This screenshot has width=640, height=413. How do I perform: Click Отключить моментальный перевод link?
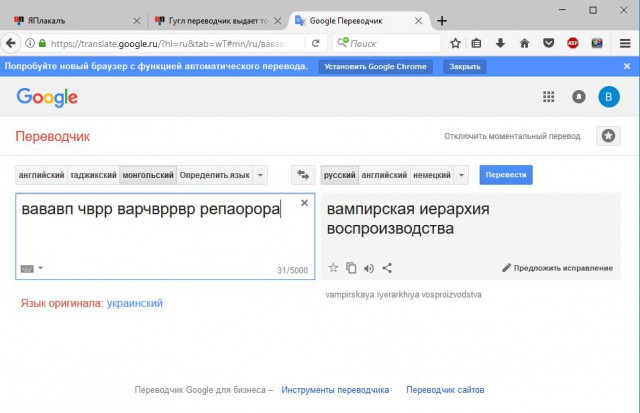point(512,136)
